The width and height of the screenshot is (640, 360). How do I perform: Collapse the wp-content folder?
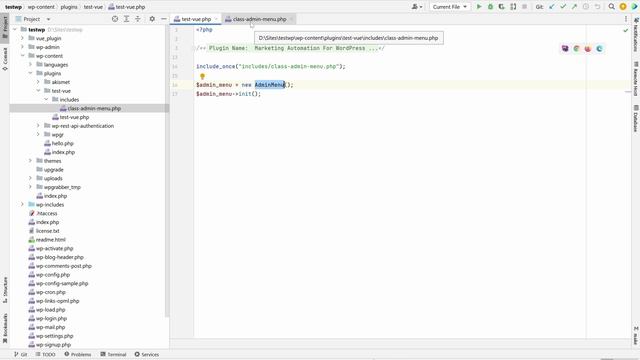[x=22, y=56]
